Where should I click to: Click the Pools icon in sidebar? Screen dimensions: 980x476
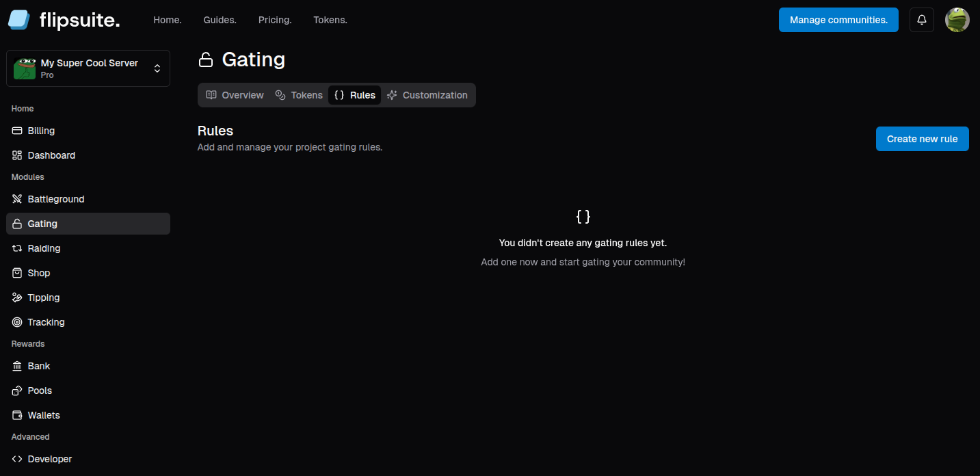17,391
